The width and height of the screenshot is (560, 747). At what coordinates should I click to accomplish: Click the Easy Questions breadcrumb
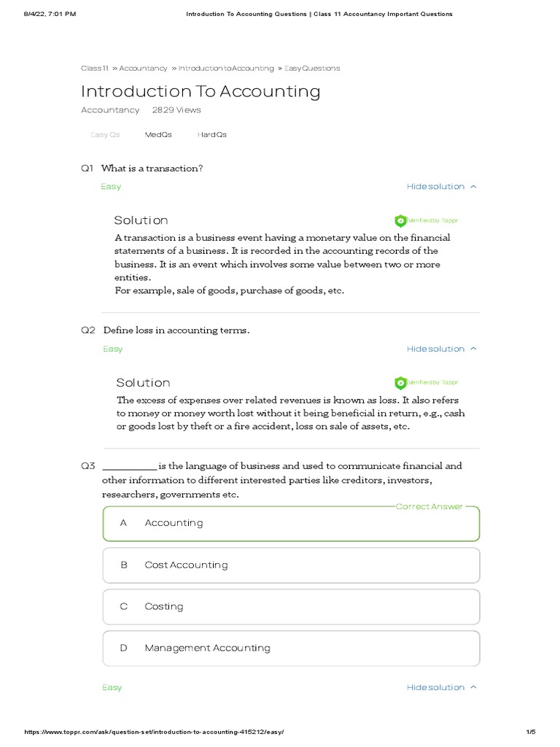tap(312, 69)
